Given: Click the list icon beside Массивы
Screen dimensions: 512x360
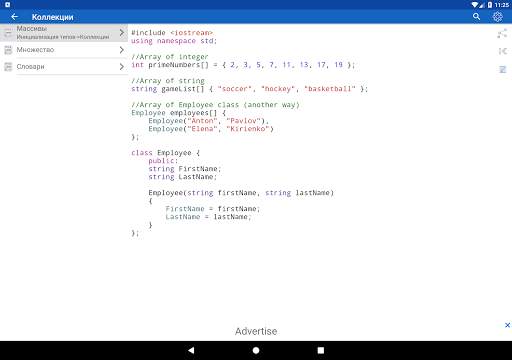Looking at the screenshot, I should pos(8,33).
